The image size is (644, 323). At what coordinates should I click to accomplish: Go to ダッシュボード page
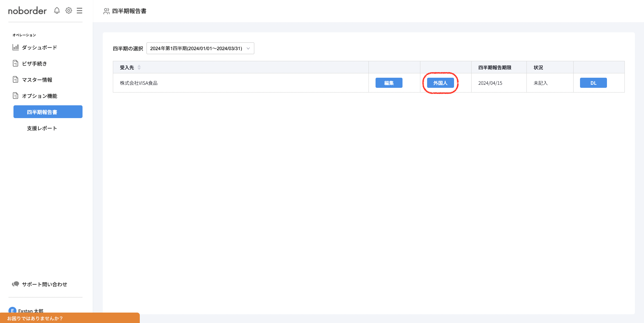tap(39, 47)
